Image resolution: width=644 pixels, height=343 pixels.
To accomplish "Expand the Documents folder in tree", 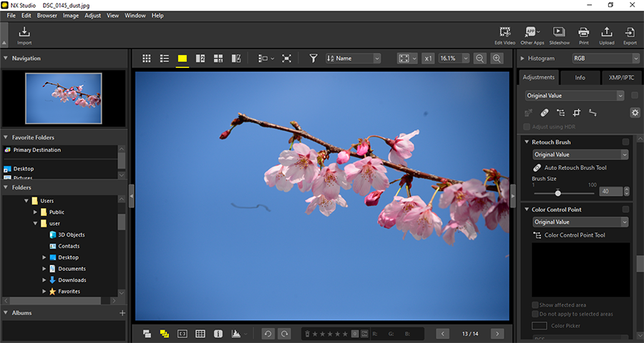I will pyautogui.click(x=44, y=269).
